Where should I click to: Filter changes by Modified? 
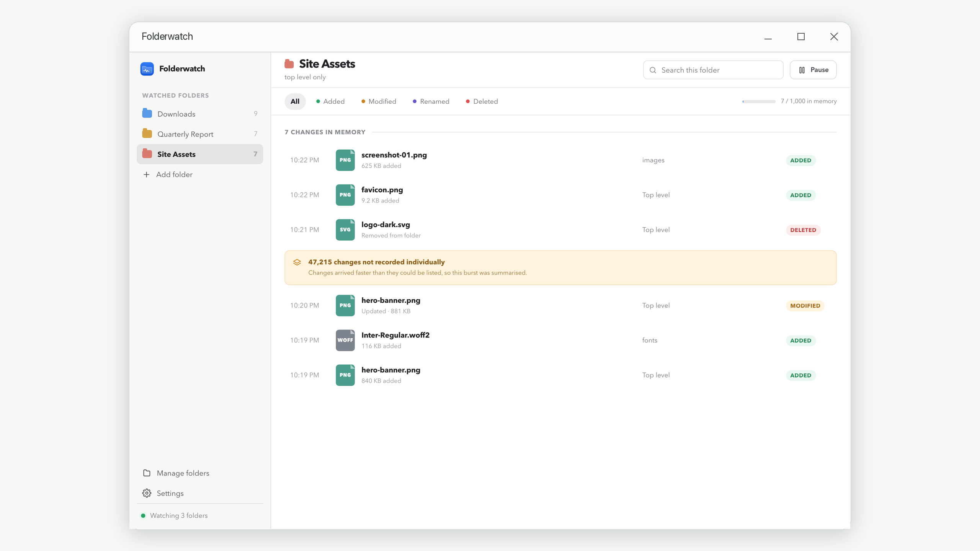[x=379, y=101]
